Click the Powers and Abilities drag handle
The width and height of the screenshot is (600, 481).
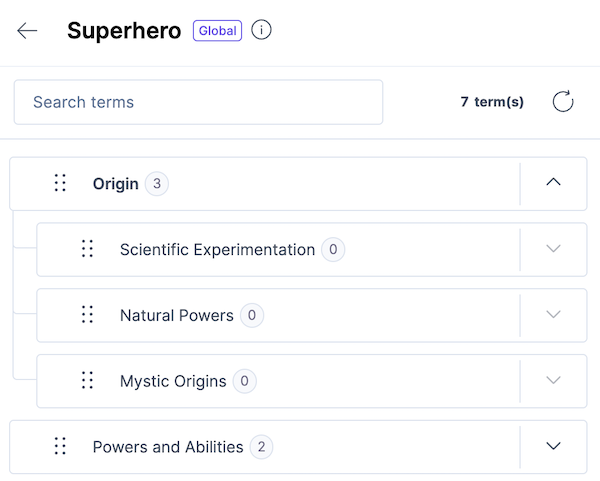(60, 447)
